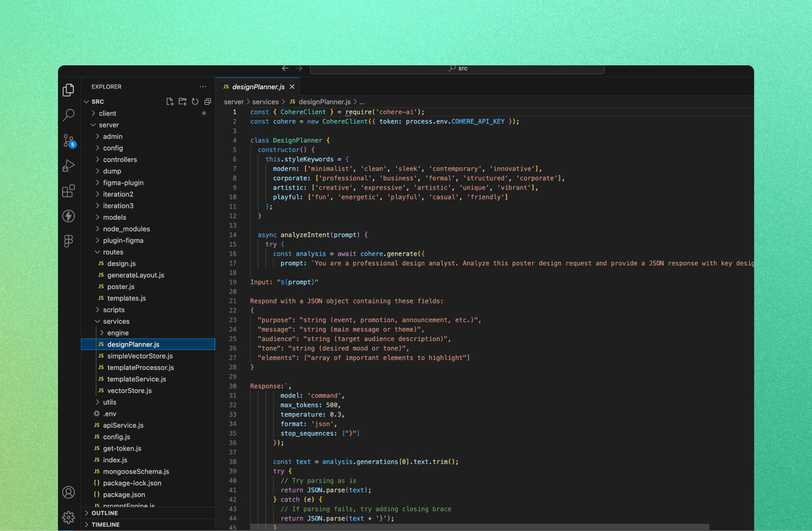Click the src command center search box
Screen dimensions: 812x531
pyautogui.click(x=457, y=69)
